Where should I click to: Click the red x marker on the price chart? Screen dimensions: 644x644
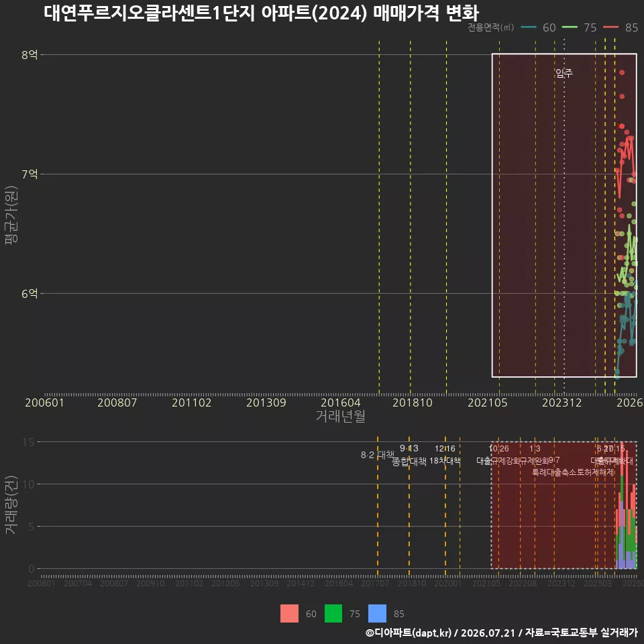click(620, 126)
